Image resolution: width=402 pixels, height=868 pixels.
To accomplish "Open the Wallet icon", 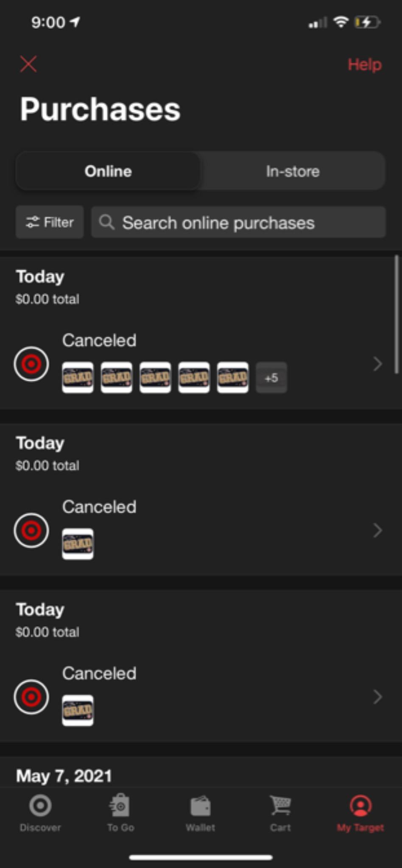I will click(x=201, y=806).
